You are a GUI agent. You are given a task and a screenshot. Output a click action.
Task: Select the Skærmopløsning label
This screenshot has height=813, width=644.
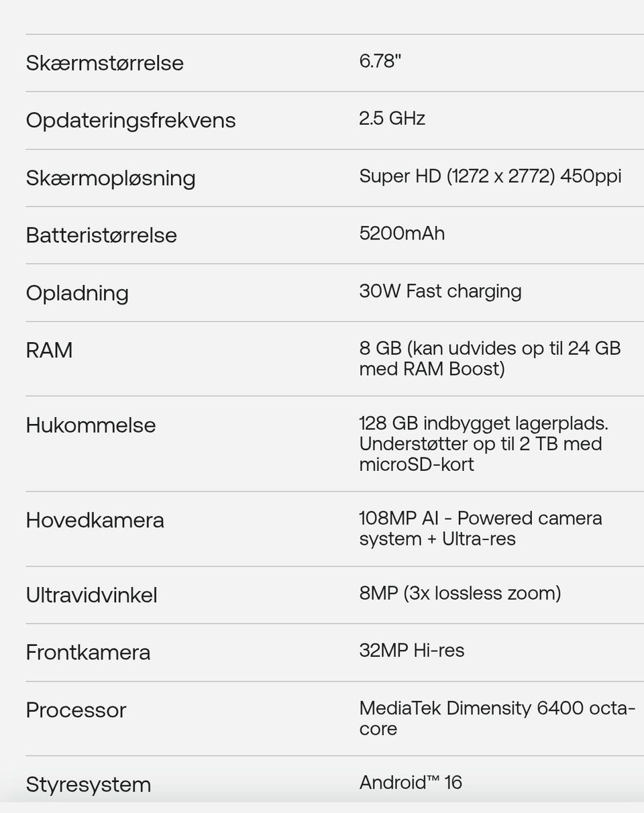click(x=111, y=178)
